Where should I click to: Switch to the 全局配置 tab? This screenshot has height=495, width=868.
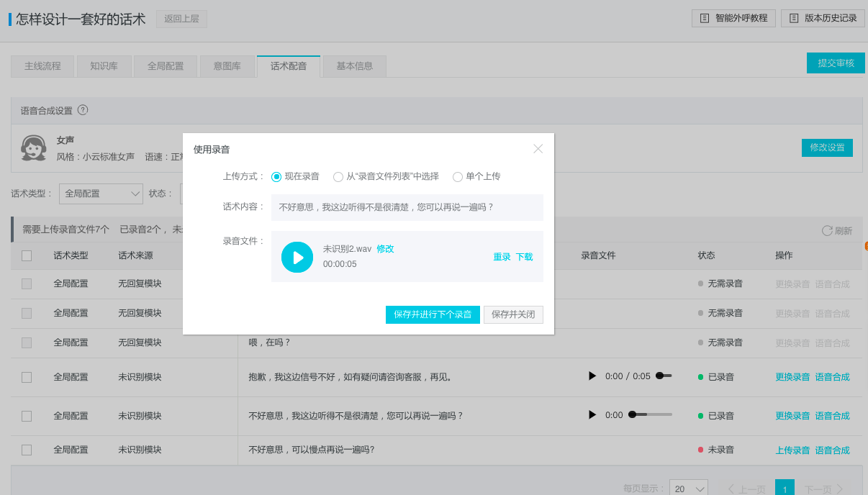point(166,66)
